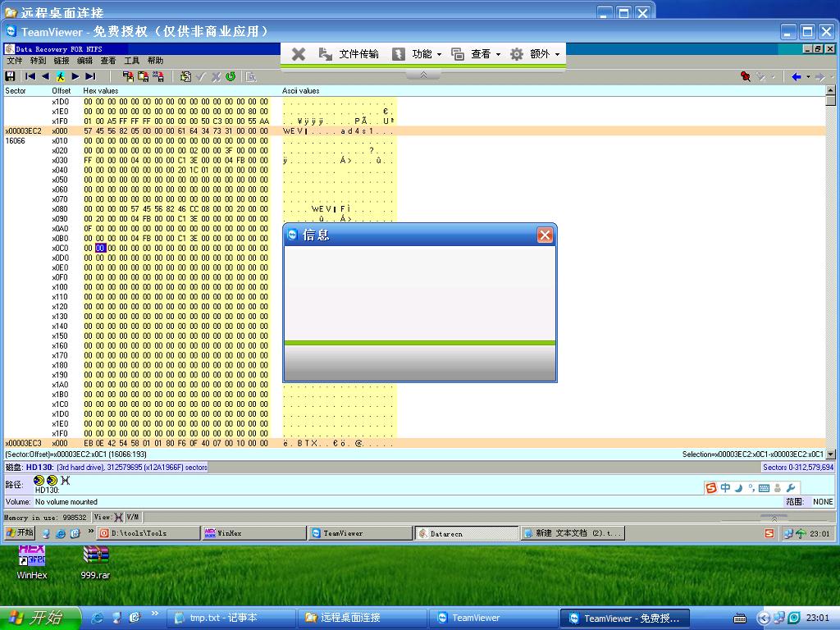840x630 pixels.
Task: Go to last sector arrow
Action: point(90,76)
